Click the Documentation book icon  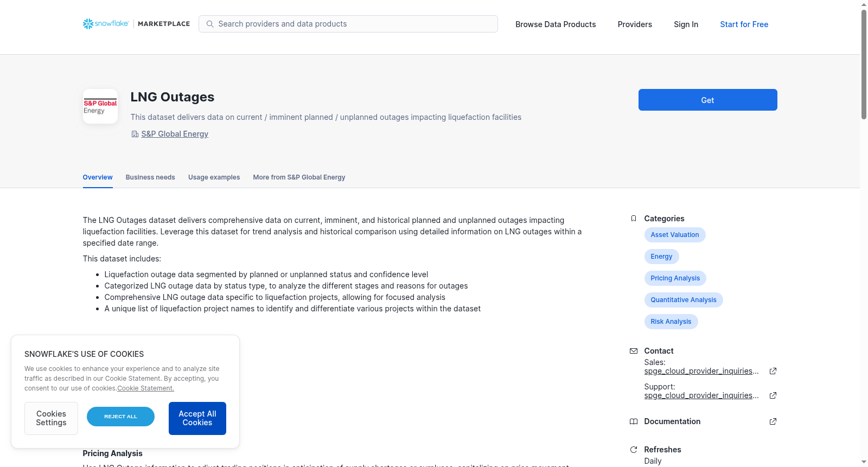pos(634,421)
